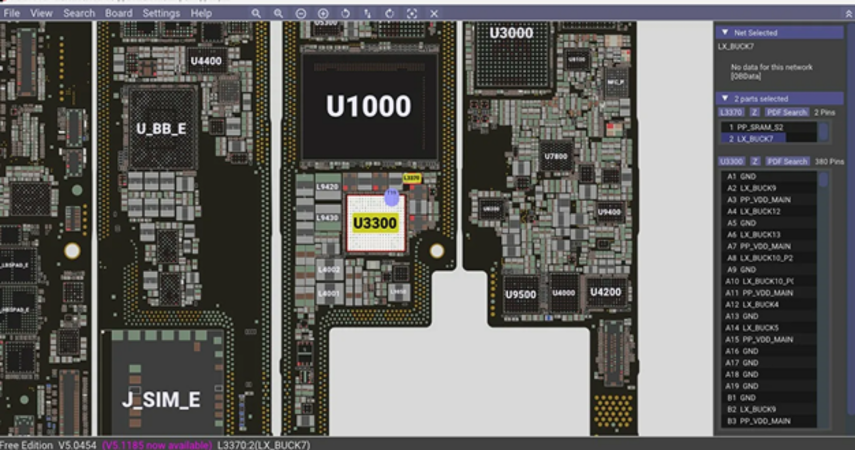
Task: Open the Board menu
Action: tap(118, 13)
